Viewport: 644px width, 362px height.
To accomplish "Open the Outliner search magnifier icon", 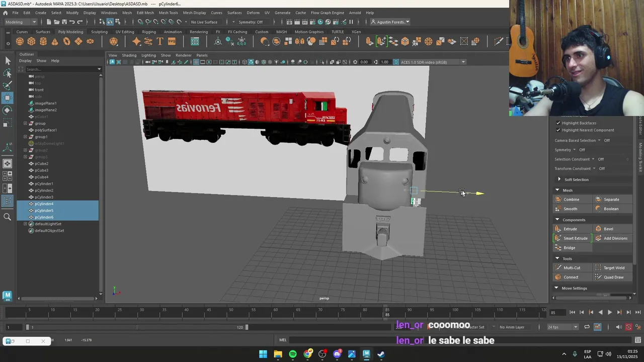I will click(8, 217).
